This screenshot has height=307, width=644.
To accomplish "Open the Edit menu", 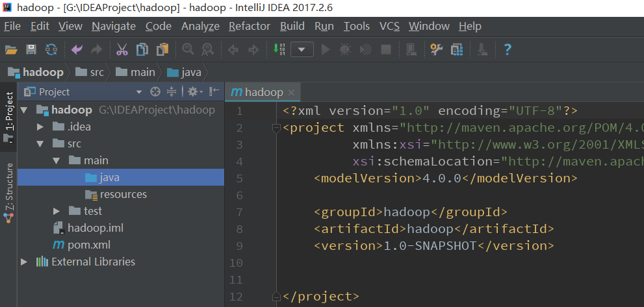I will click(40, 26).
